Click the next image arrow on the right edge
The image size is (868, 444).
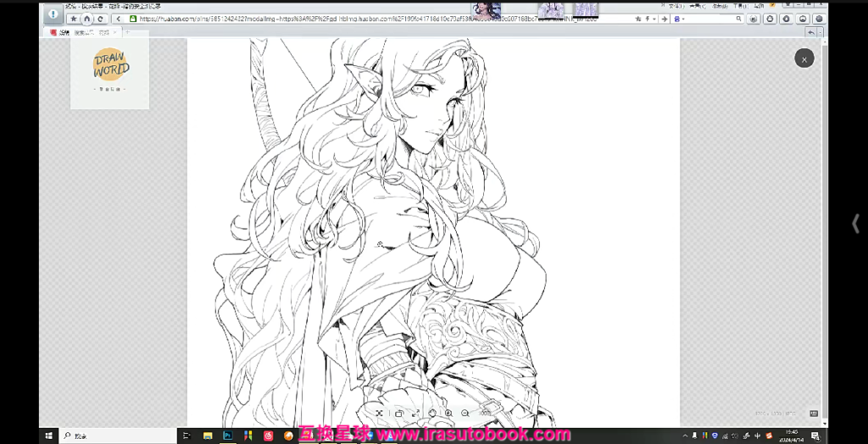tap(856, 224)
